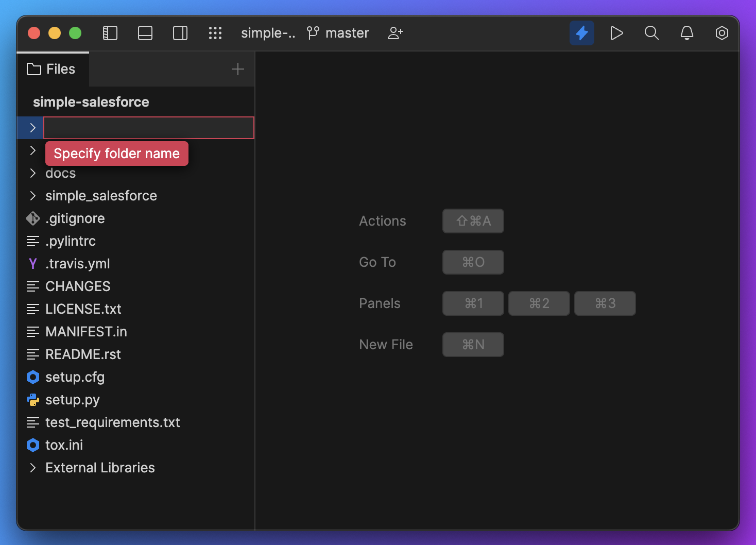Click the Actions label
This screenshot has width=756, height=545.
pyautogui.click(x=383, y=221)
